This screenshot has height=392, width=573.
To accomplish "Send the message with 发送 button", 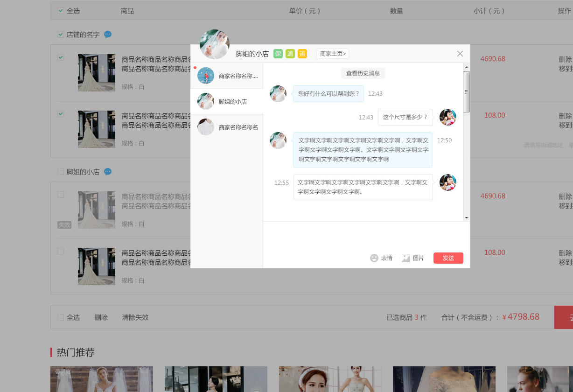I will pos(448,258).
